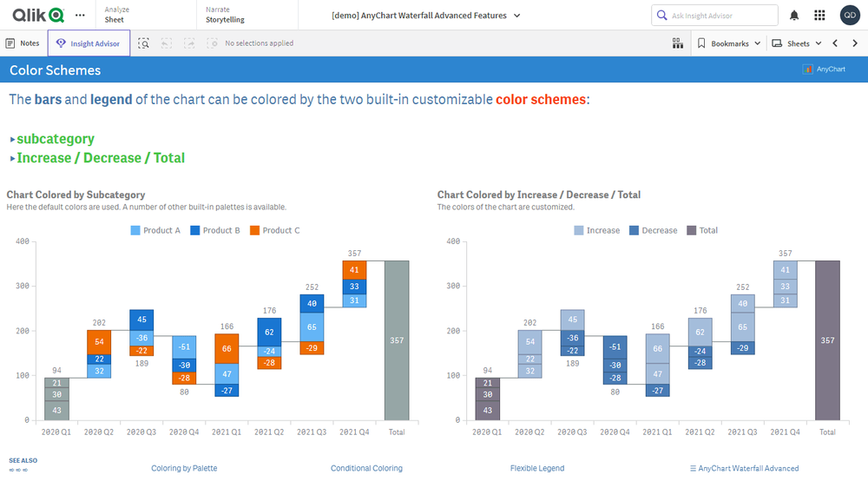Go to the previous sheet arrow
868x488 pixels.
tap(835, 43)
